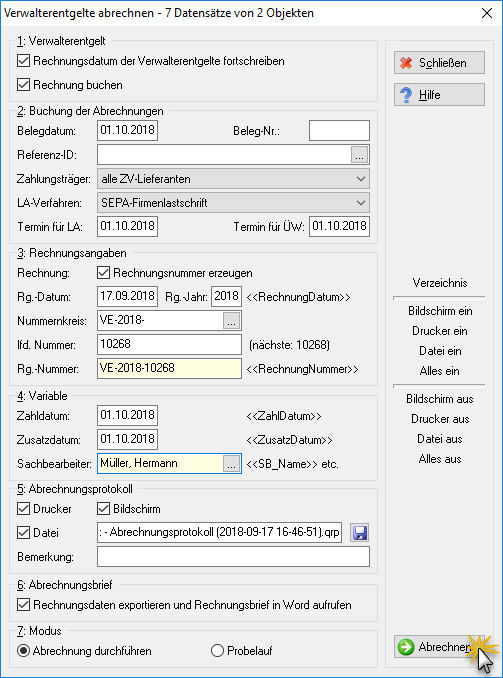Click Bildschirm aus option
Viewport: 503px width, 678px height.
tap(439, 399)
